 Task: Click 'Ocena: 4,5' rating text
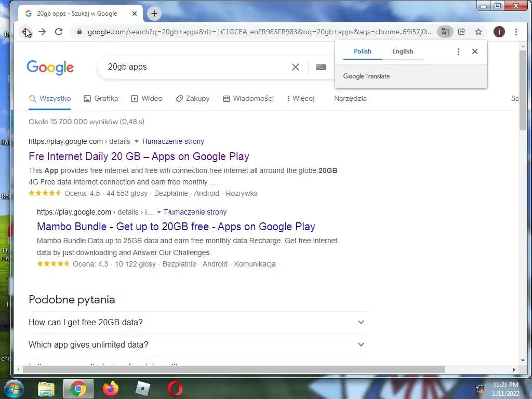pos(82,193)
